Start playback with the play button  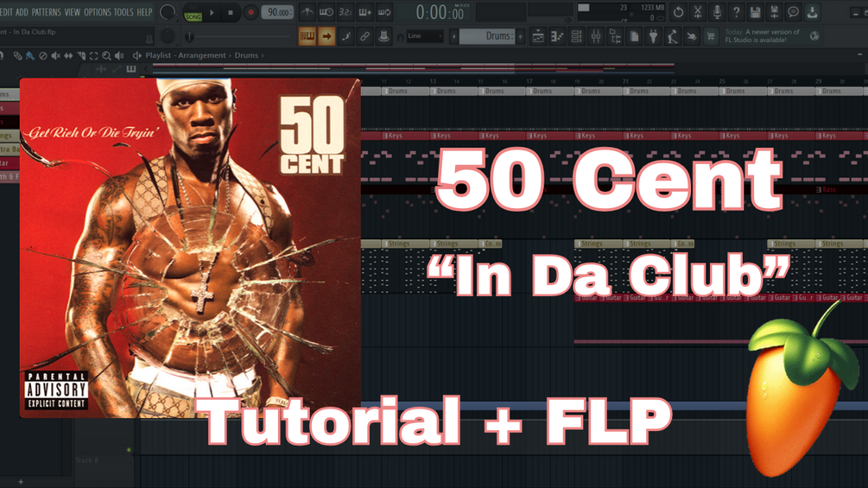pos(212,12)
